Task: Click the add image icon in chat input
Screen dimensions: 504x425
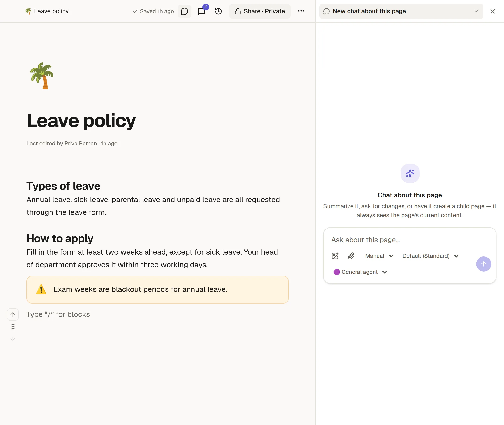Action: pyautogui.click(x=335, y=256)
